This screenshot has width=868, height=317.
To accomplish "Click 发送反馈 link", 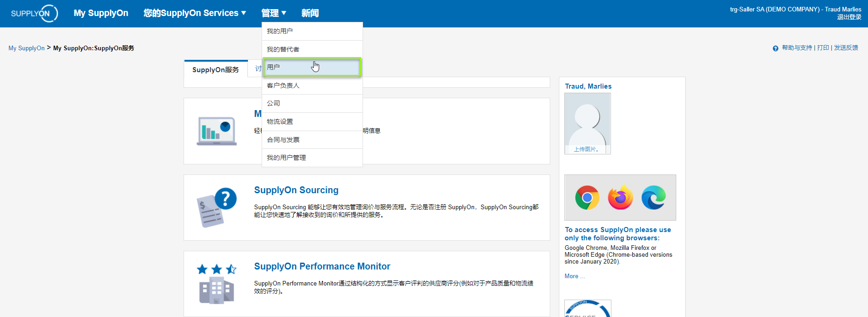I will [x=846, y=48].
